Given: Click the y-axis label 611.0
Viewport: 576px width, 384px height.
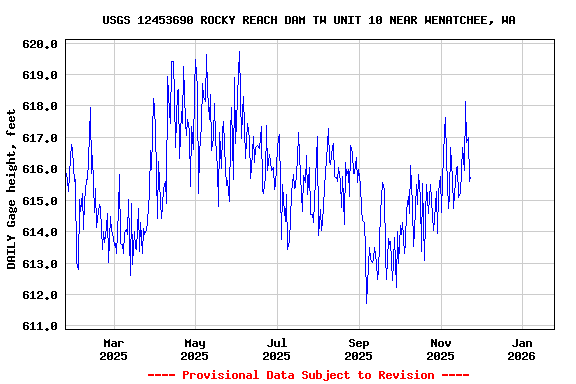Looking at the screenshot, I should pyautogui.click(x=40, y=326).
